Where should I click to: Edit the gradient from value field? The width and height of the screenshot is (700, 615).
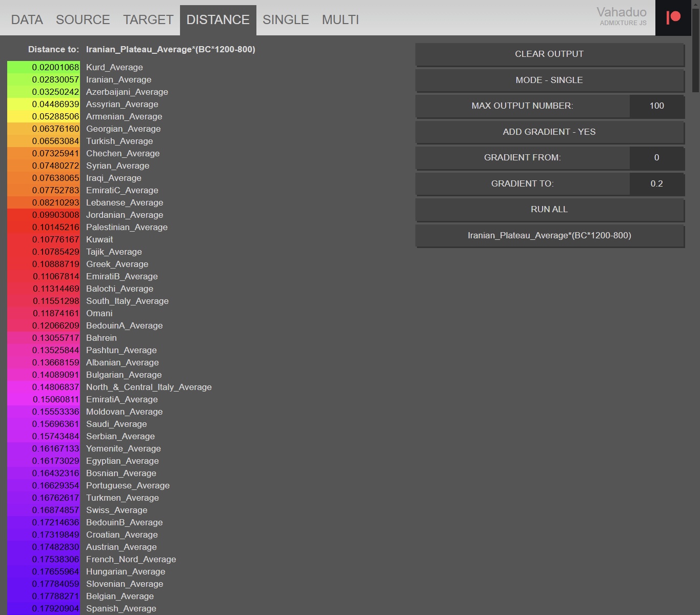click(x=656, y=158)
